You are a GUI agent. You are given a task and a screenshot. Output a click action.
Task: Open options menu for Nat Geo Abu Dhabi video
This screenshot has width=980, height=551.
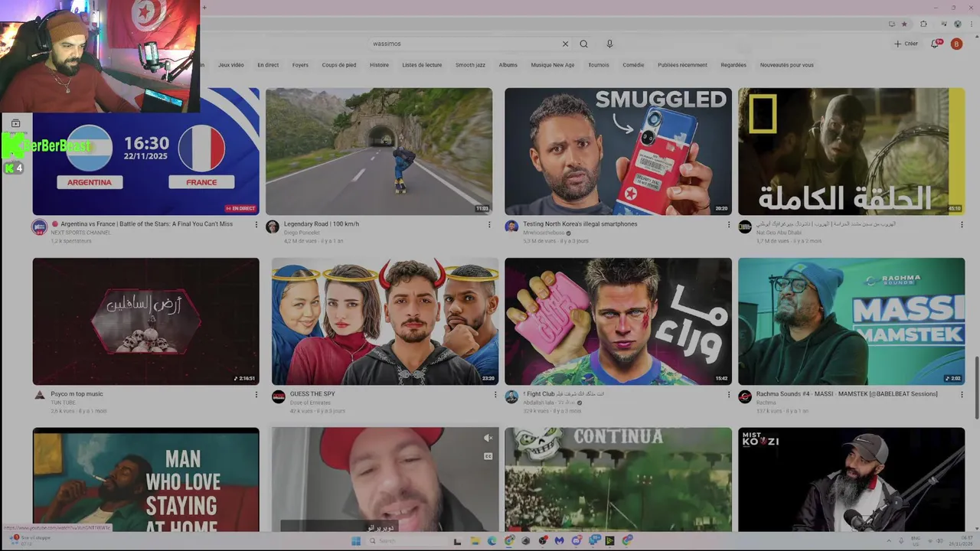(962, 224)
